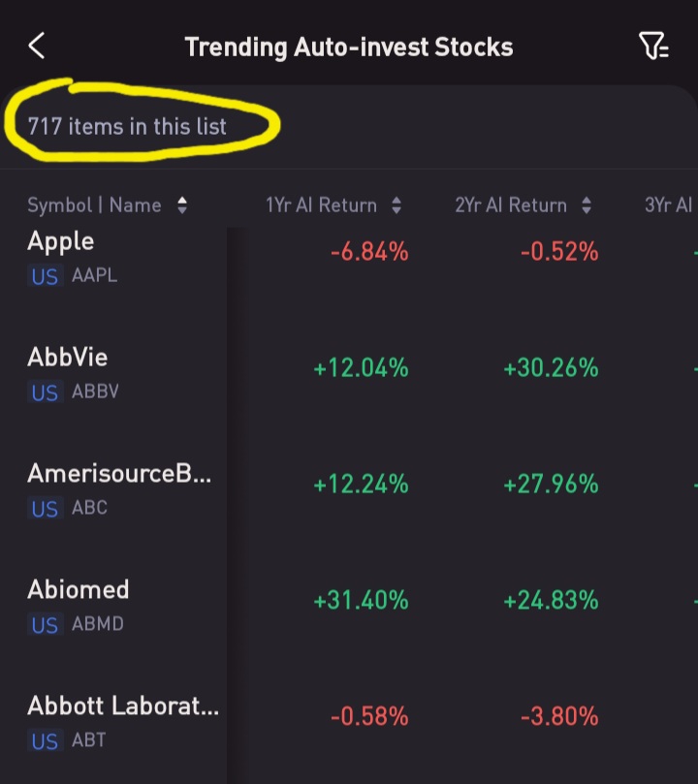Viewport: 698px width, 784px height.
Task: Click the partially visible 3Yr AI column header
Action: [669, 205]
